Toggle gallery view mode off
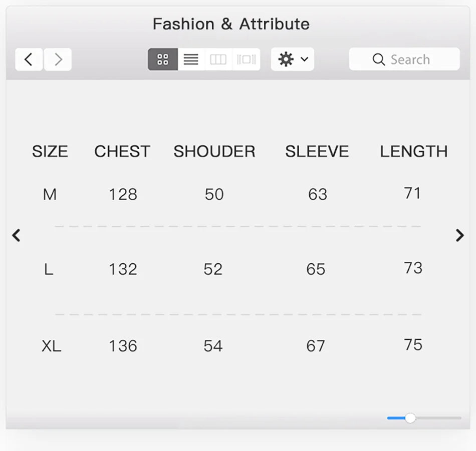The width and height of the screenshot is (476, 451). click(246, 59)
